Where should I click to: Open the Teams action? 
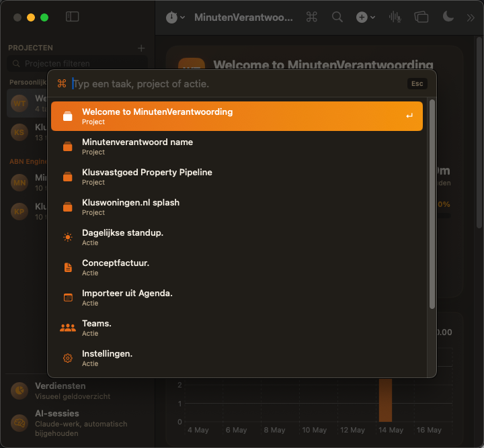237,328
